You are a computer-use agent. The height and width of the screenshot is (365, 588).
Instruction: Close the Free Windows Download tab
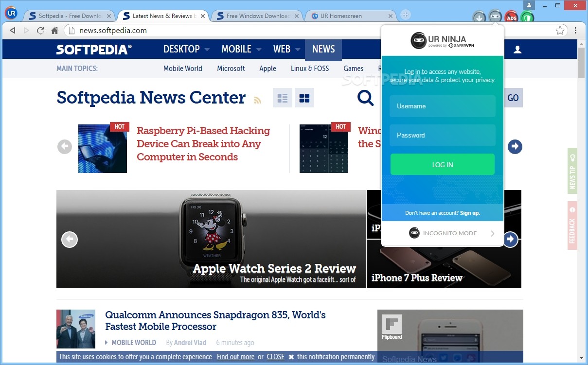[x=297, y=16]
